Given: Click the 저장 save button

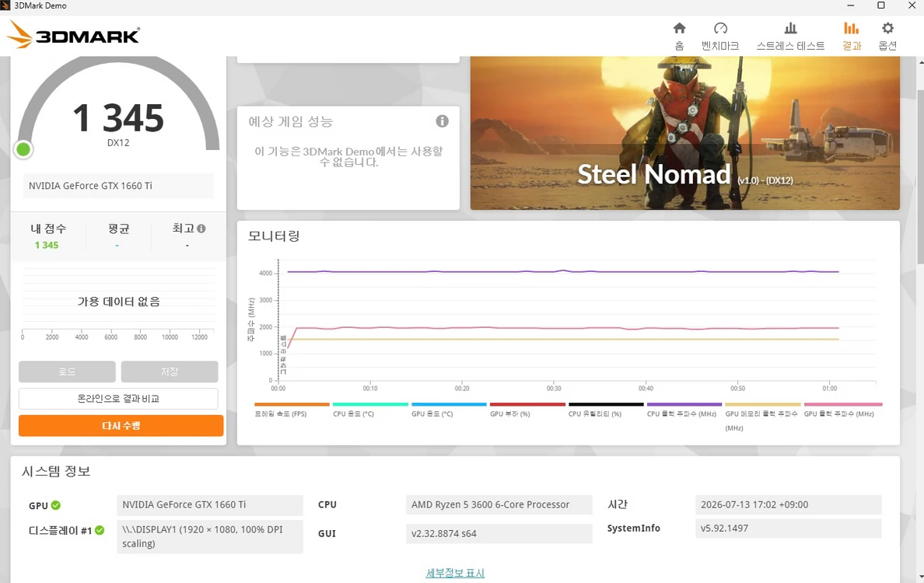Looking at the screenshot, I should point(170,372).
